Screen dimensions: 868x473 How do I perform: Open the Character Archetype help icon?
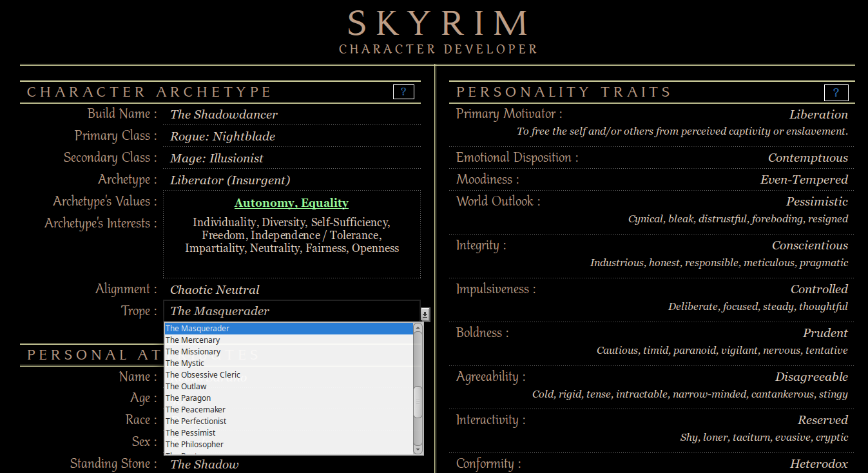[x=403, y=92]
